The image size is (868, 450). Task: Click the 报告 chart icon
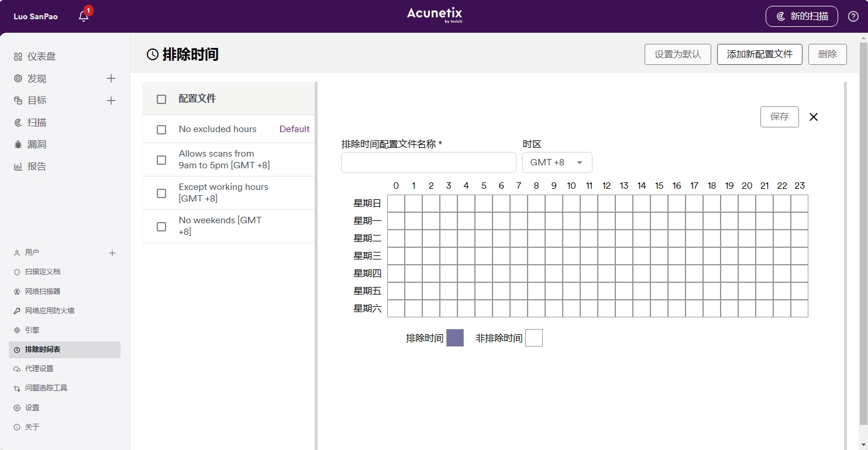pos(18,167)
